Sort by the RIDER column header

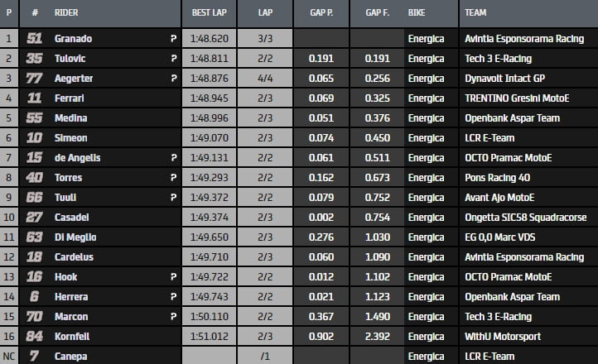point(67,14)
